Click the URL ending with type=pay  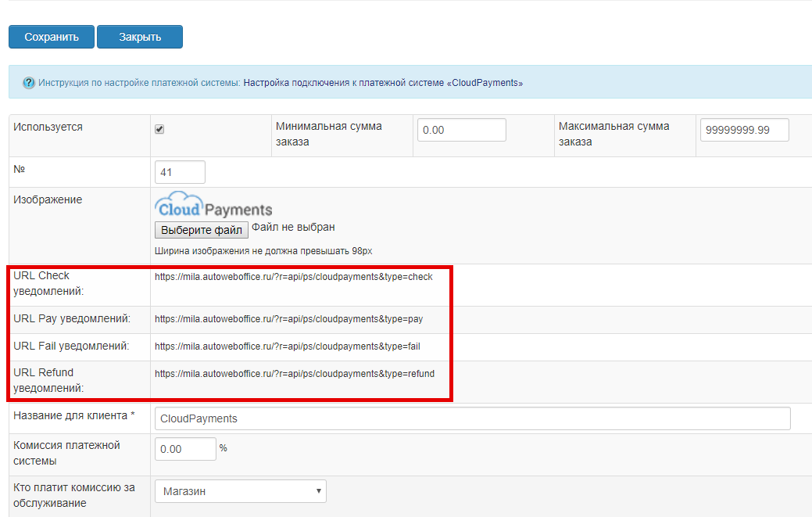(x=289, y=319)
